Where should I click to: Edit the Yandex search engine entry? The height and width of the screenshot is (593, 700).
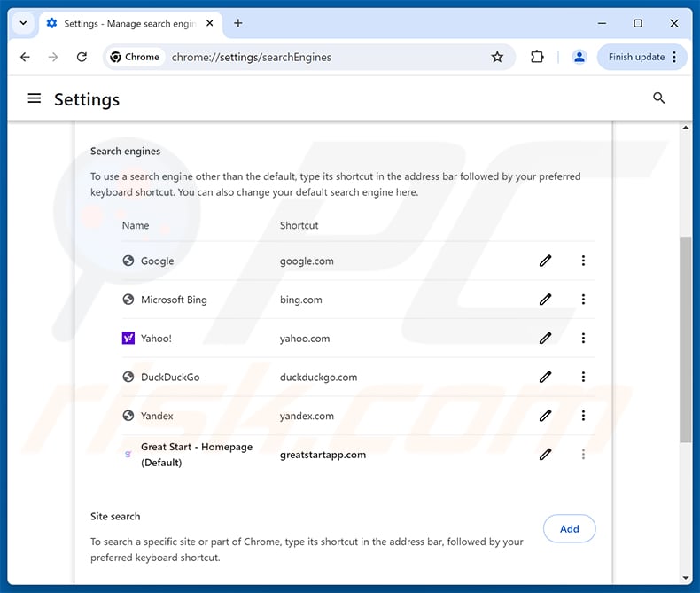545,416
